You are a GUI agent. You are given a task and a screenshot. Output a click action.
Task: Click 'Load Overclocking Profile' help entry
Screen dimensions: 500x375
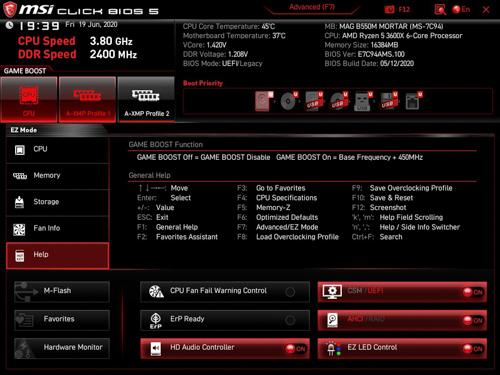tap(297, 237)
